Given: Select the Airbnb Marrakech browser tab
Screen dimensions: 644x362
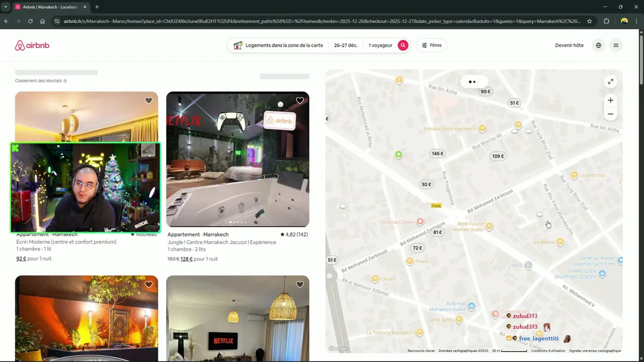Looking at the screenshot, I should 50,7.
